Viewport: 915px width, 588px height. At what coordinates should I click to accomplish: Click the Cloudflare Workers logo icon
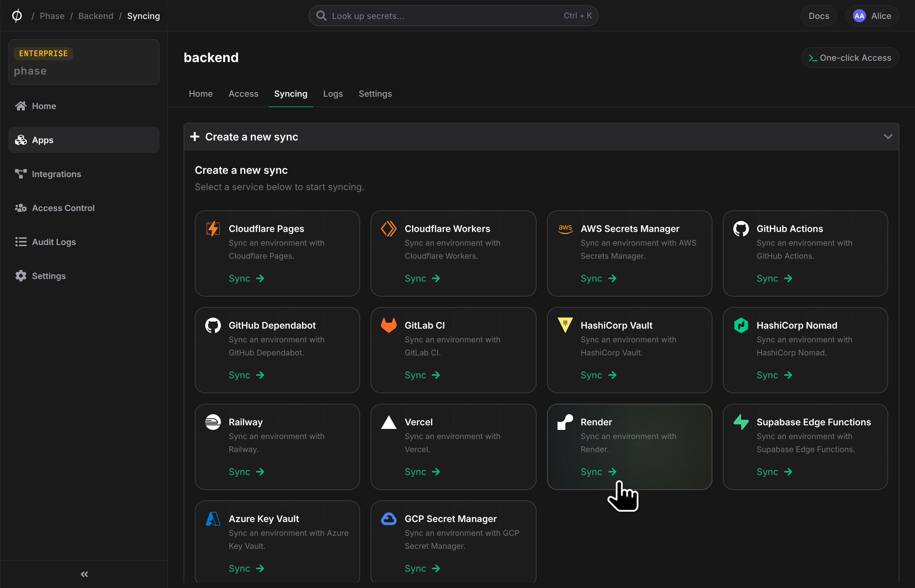[389, 229]
